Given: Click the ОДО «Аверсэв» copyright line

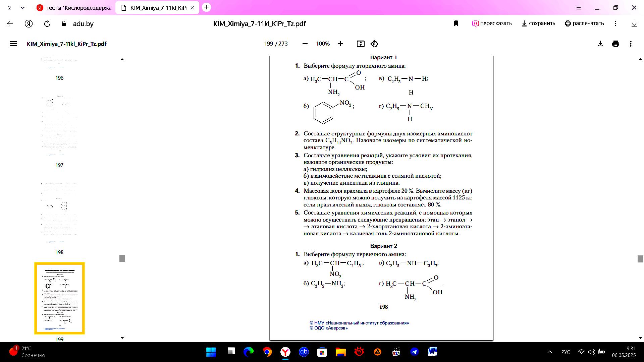Looking at the screenshot, I should pyautogui.click(x=329, y=328).
